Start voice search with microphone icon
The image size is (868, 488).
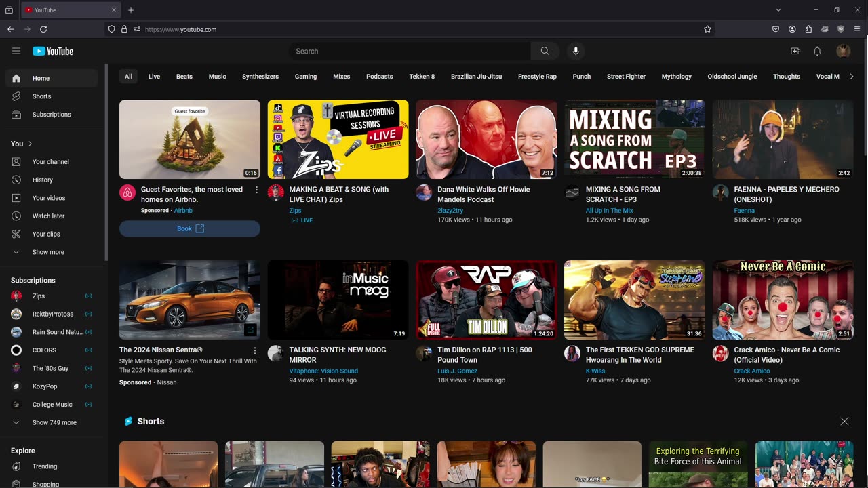576,51
